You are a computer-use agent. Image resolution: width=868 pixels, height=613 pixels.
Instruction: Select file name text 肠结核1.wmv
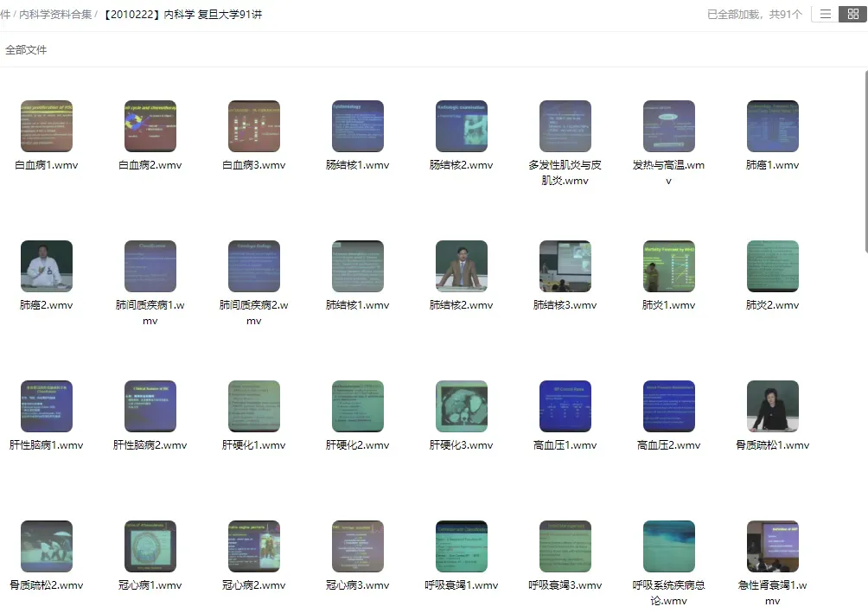tap(358, 165)
